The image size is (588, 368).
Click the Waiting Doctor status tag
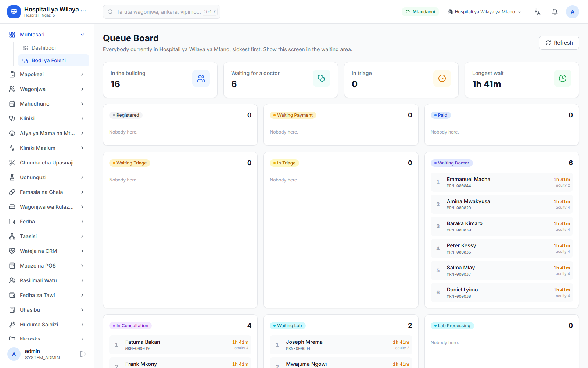click(452, 163)
